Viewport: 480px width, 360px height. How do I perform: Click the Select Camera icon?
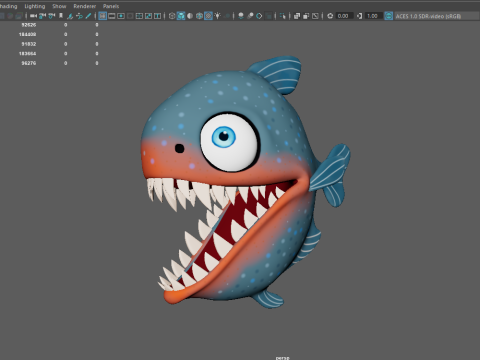click(33, 16)
